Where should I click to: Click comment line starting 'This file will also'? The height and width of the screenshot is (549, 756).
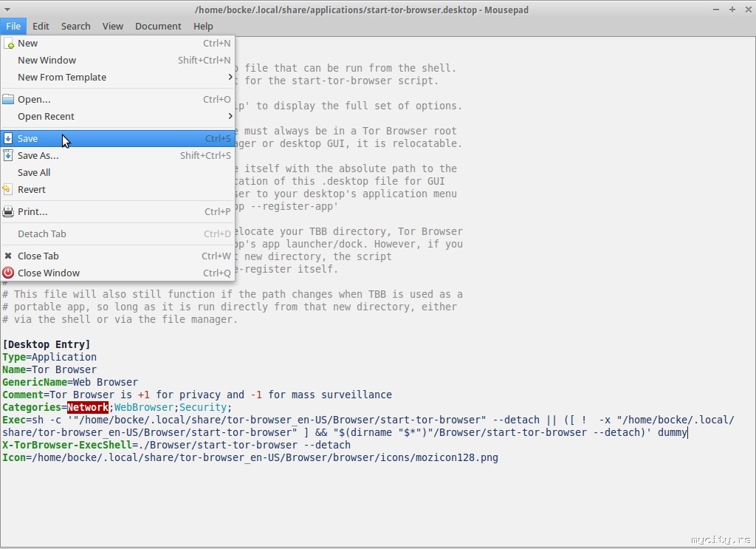[x=233, y=294]
